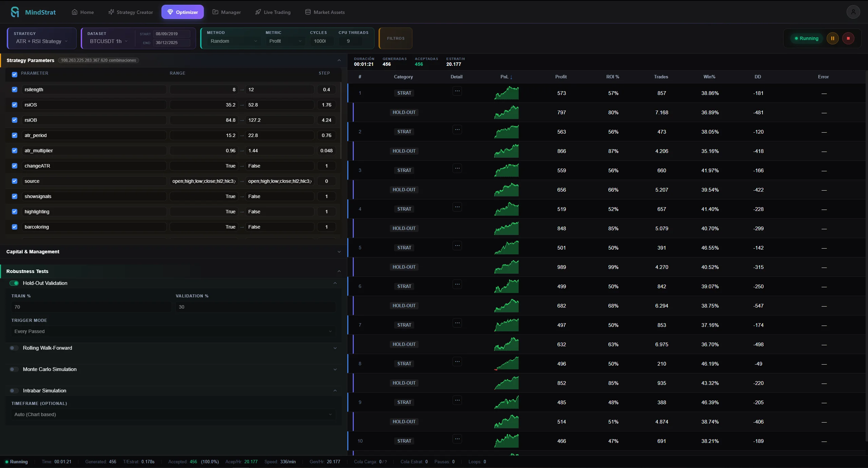The width and height of the screenshot is (868, 468).
Task: Open Live Trading from its icon
Action: [257, 12]
